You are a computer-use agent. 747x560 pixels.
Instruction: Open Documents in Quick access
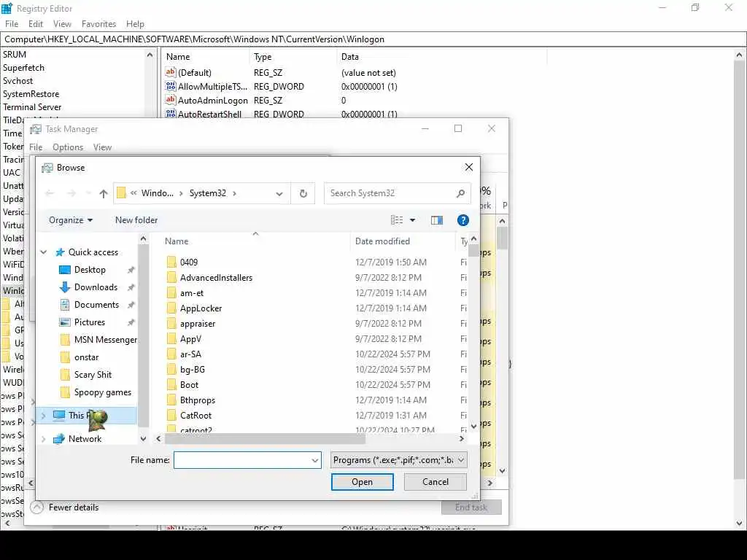[x=96, y=305]
